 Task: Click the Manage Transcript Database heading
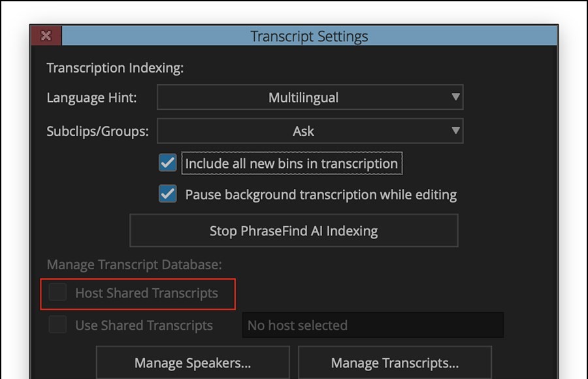tap(134, 265)
